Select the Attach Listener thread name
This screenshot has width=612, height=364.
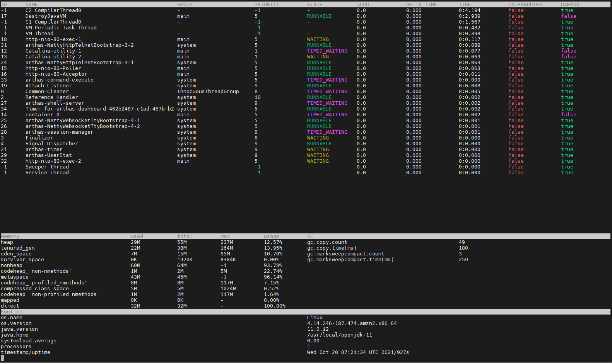(49, 86)
